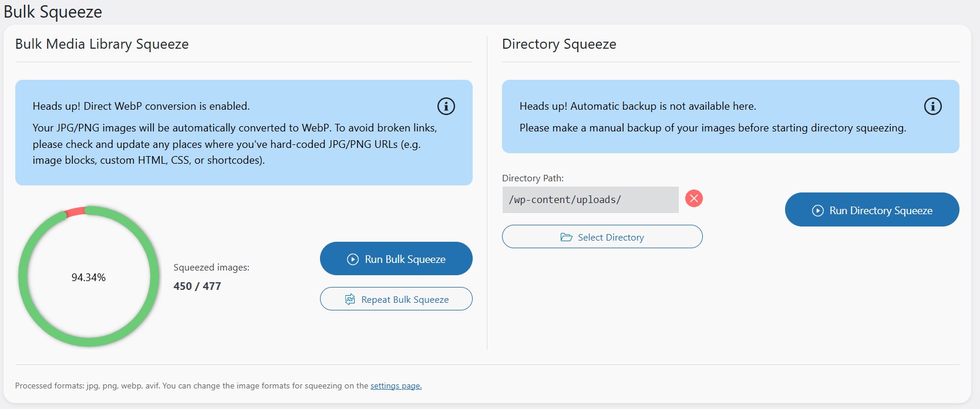The width and height of the screenshot is (980, 409).
Task: Click the 94.34% progress ring label
Action: point(89,278)
